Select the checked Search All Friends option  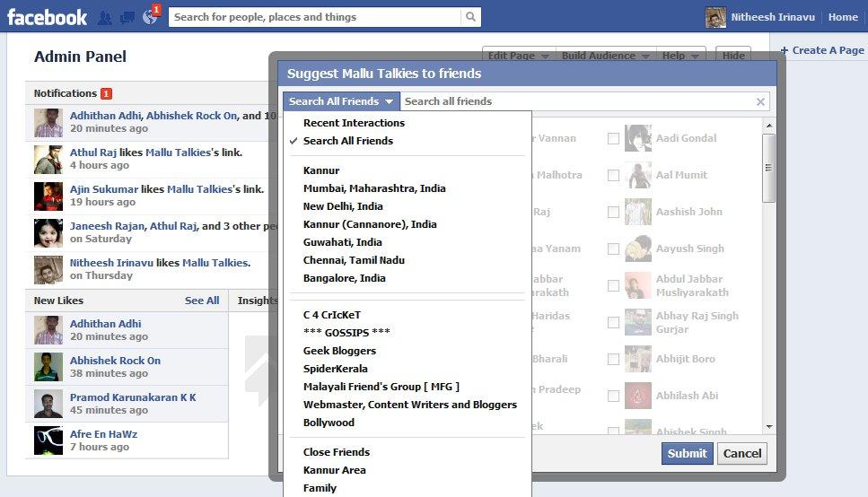click(348, 141)
